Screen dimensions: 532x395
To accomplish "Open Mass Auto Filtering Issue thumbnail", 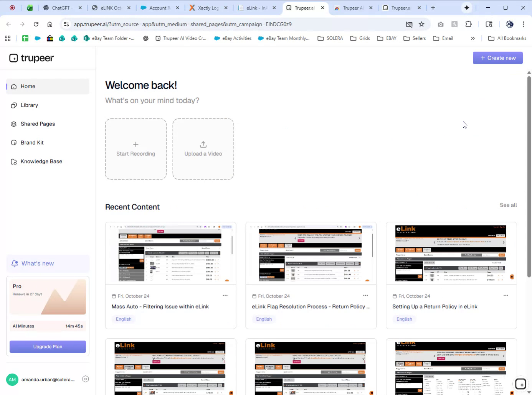I will coord(171,253).
